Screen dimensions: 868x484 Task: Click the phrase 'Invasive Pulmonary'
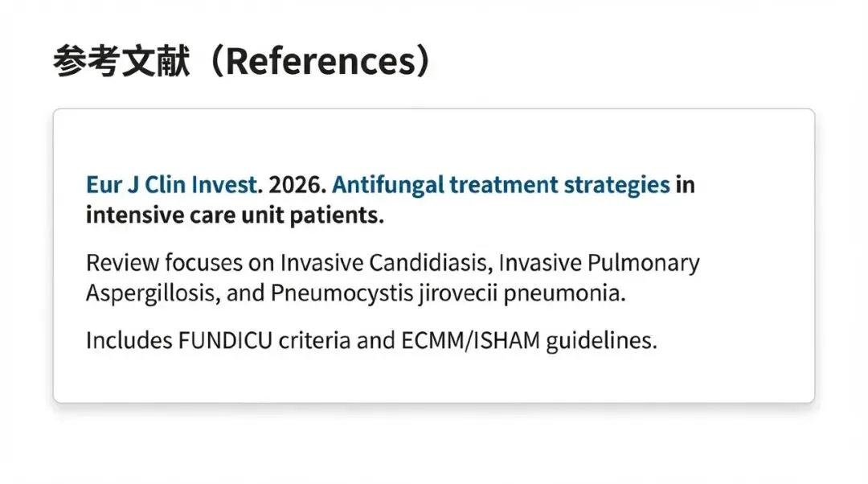(599, 263)
